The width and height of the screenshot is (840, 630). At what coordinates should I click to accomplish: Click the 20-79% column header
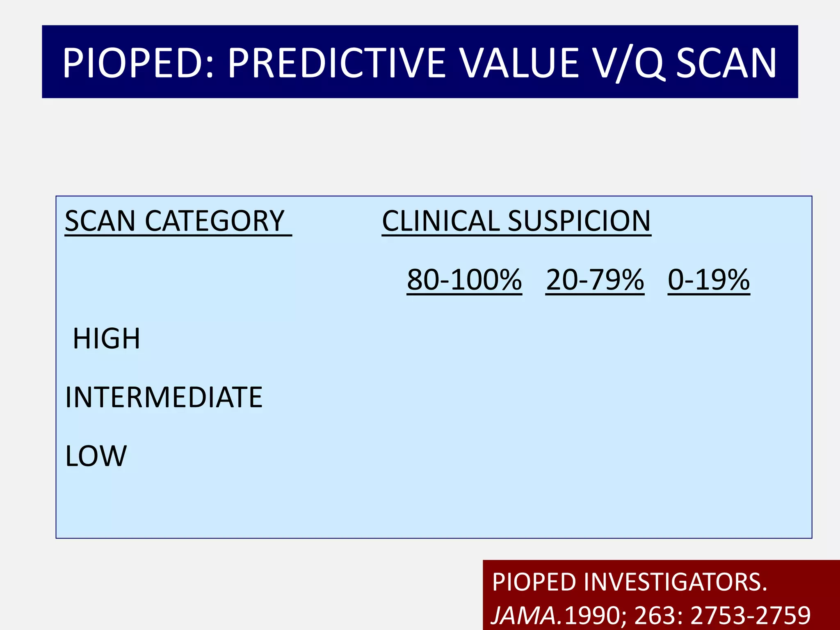(x=595, y=280)
